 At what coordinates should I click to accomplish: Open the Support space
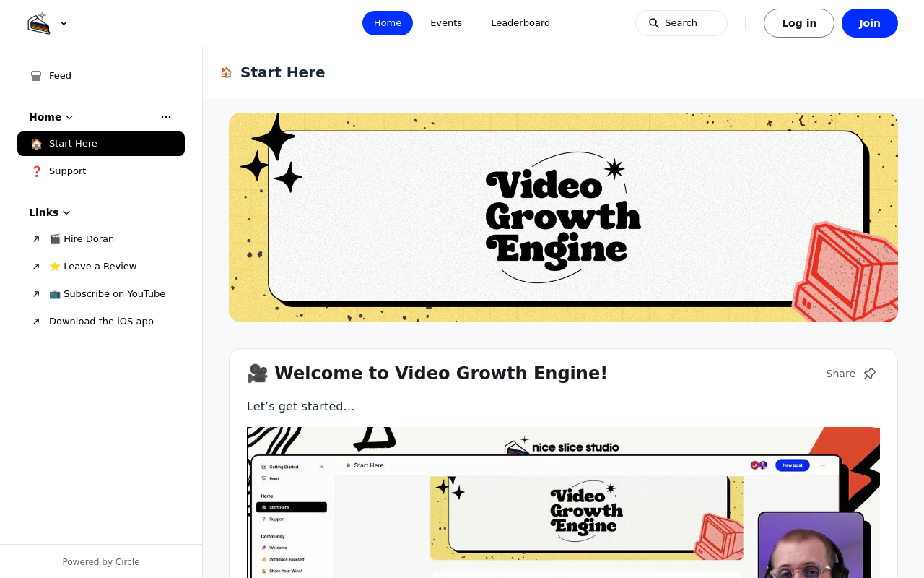101,171
